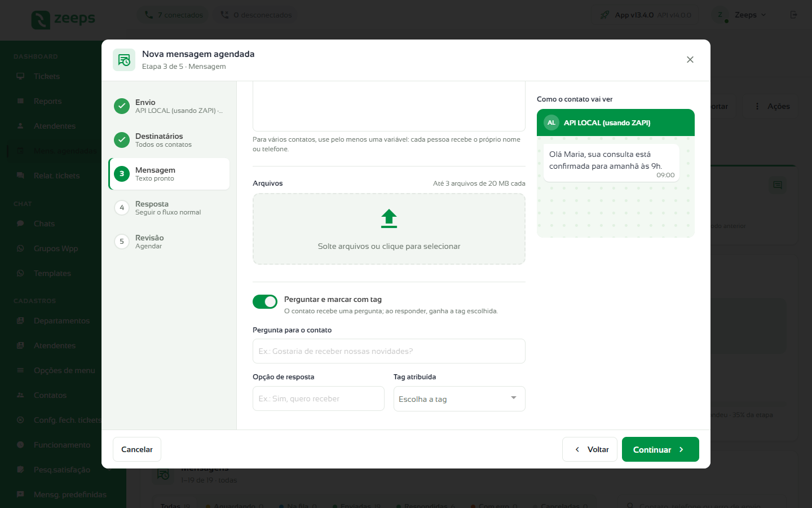The height and width of the screenshot is (508, 812).
Task: Click the rocket icon beside App v13.4.0
Action: 604,15
